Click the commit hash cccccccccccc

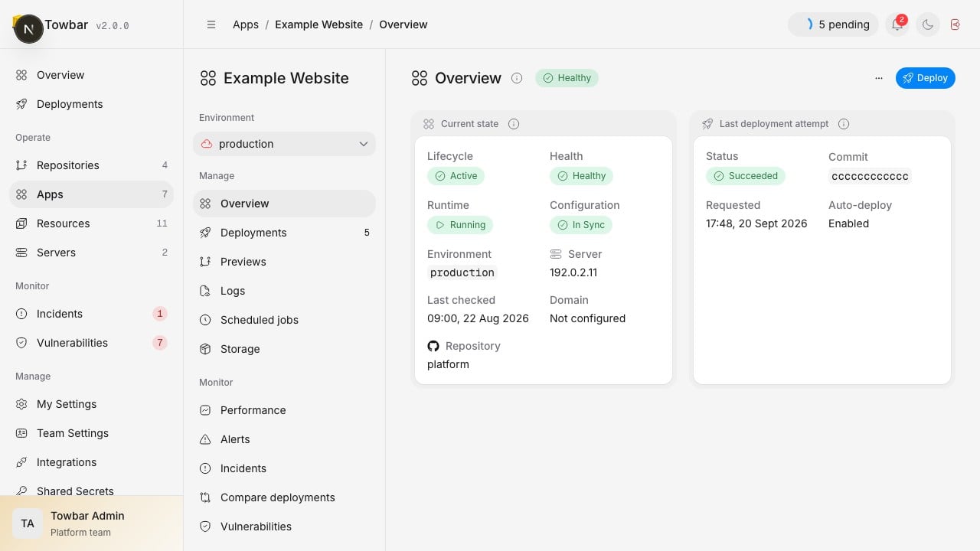click(870, 176)
